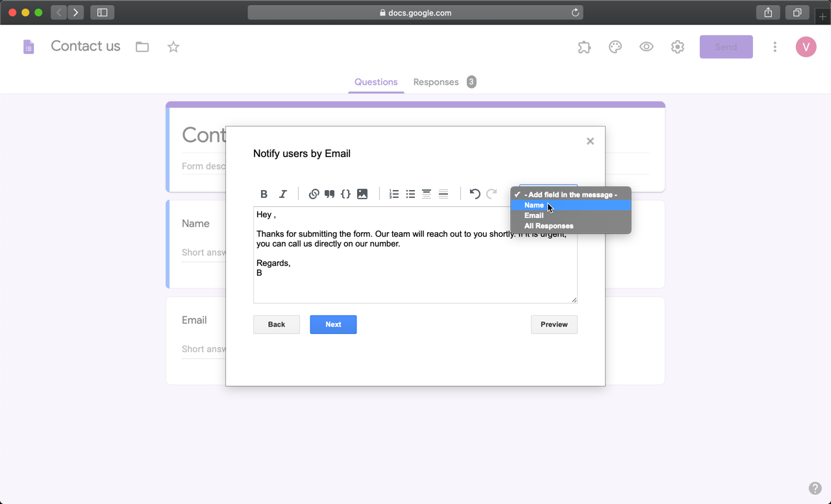Apply italic formatting
Image resolution: width=831 pixels, height=504 pixels.
pyautogui.click(x=282, y=193)
